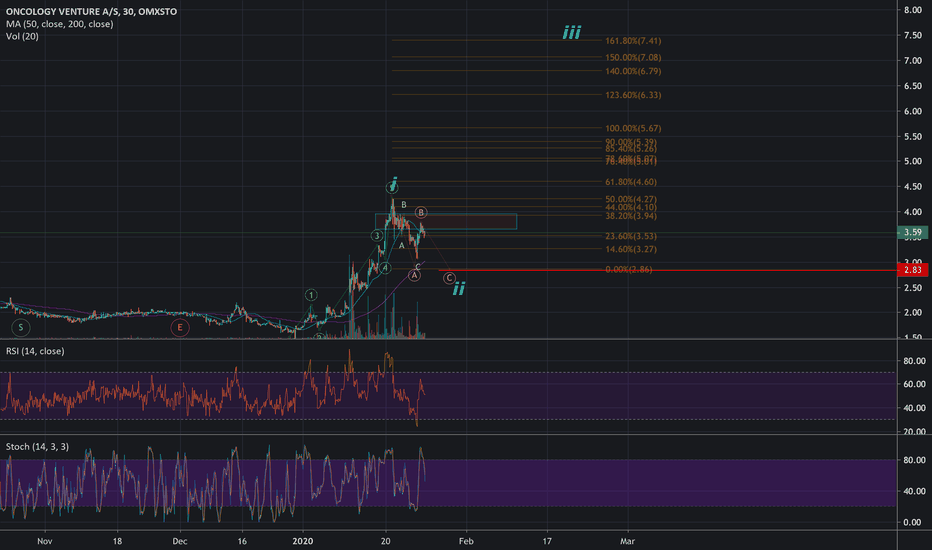
Task: Click the 150.00%(7.08) Fibonacci level label
Action: pos(633,58)
